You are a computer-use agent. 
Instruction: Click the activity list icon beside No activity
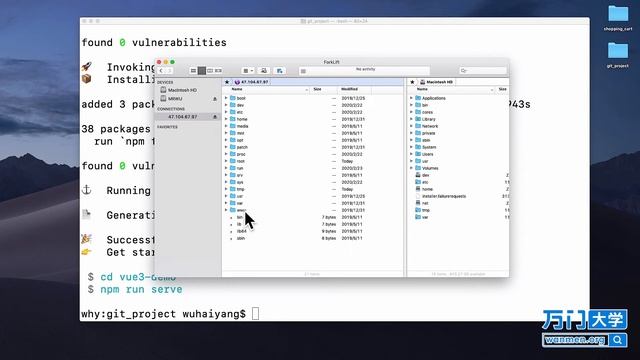(303, 71)
